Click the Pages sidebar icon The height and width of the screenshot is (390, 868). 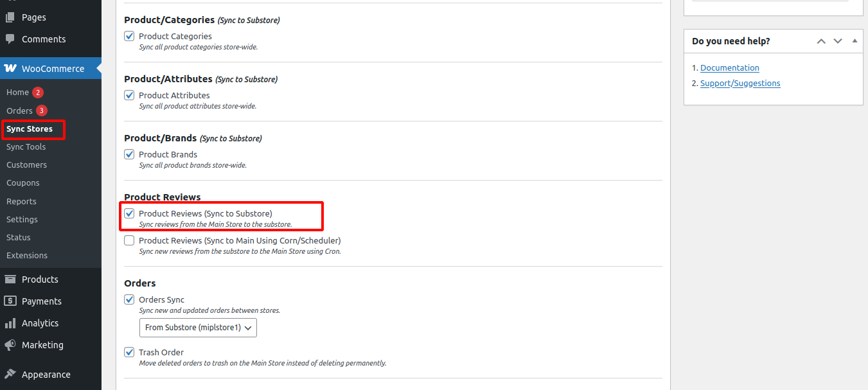(10, 17)
